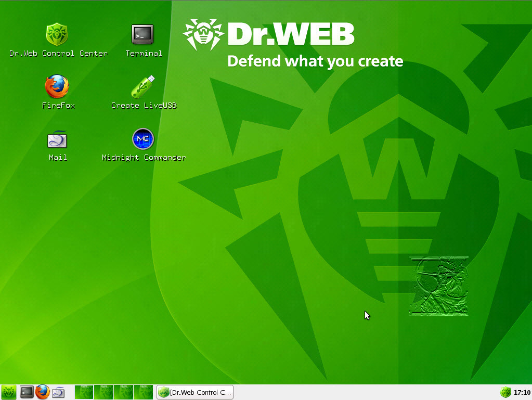This screenshot has width=532, height=400.
Task: Launch Terminal from the desktop
Action: pos(142,35)
